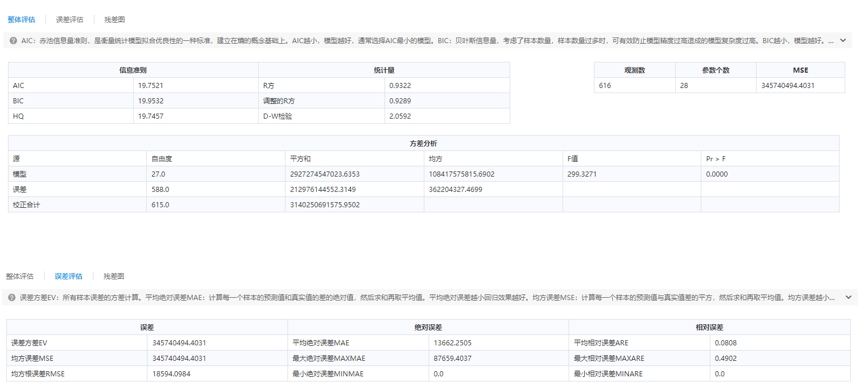
Task: Open 残差图 tab in the error metrics panel
Action: 114,276
